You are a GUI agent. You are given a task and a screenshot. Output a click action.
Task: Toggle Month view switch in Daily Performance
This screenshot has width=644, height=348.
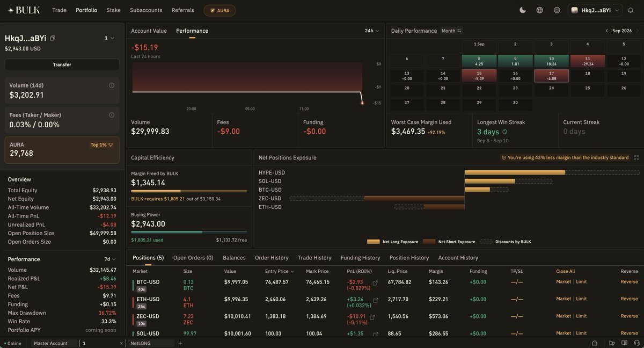451,31
